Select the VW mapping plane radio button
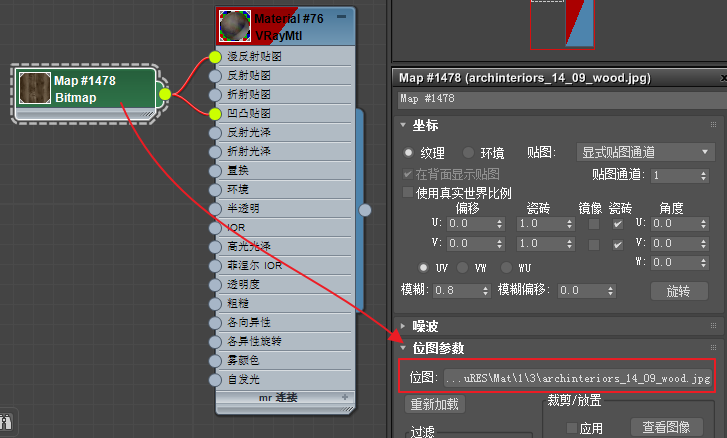This screenshot has height=438, width=727. (464, 268)
